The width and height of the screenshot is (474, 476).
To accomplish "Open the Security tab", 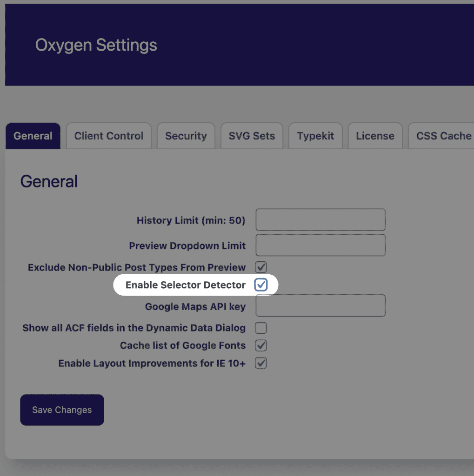I will tap(186, 136).
